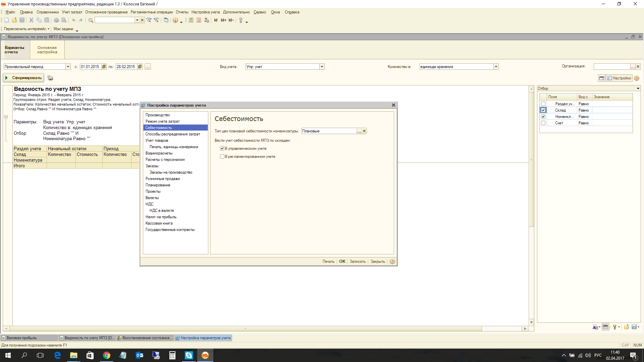Open Google Chrome from the taskbar
The width and height of the screenshot is (644, 362).
tap(107, 355)
